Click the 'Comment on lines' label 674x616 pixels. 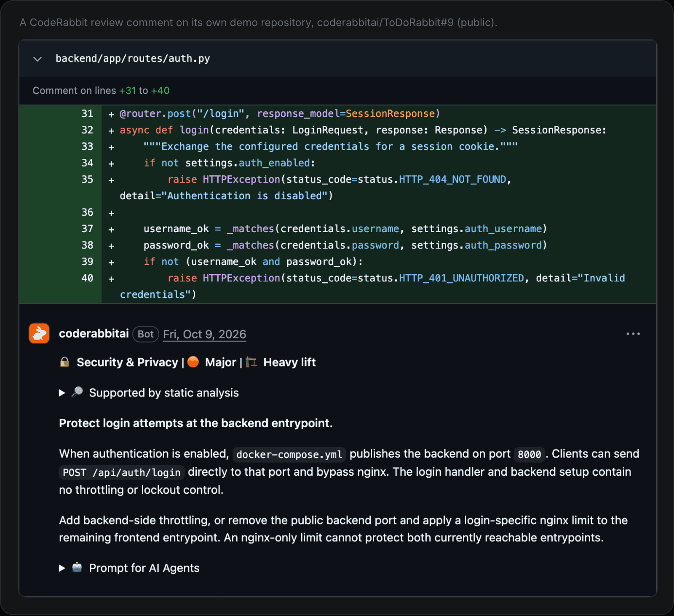74,91
